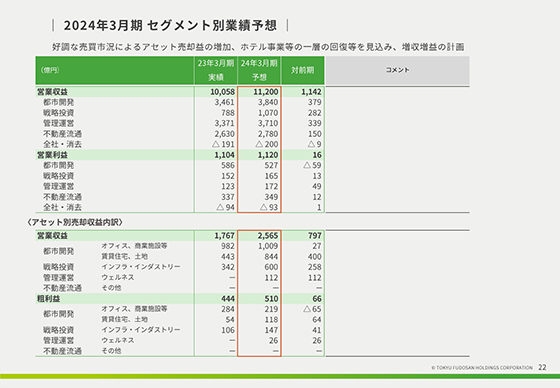Image resolution: width=560 pixels, height=388 pixels.
Task: Click the forecast value 3,710
Action: pyautogui.click(x=268, y=123)
